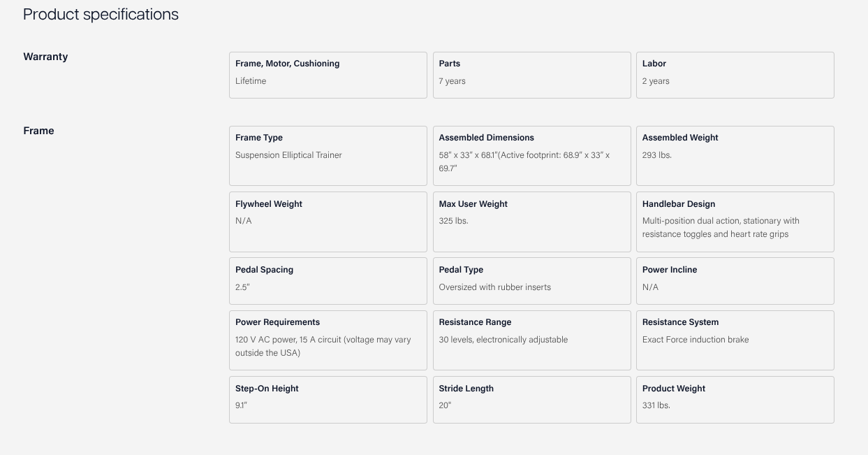The width and height of the screenshot is (868, 455).
Task: Select the Power Requirements card
Action: coord(328,340)
